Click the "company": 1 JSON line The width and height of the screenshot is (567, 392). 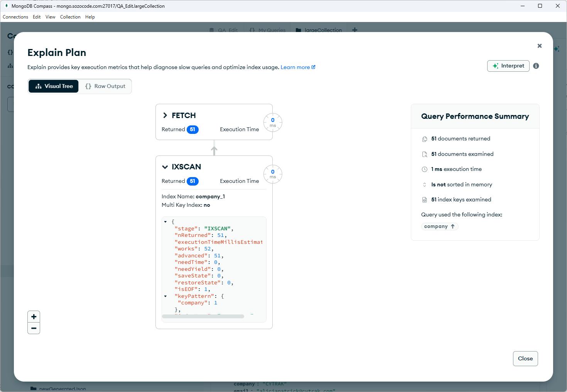197,303
